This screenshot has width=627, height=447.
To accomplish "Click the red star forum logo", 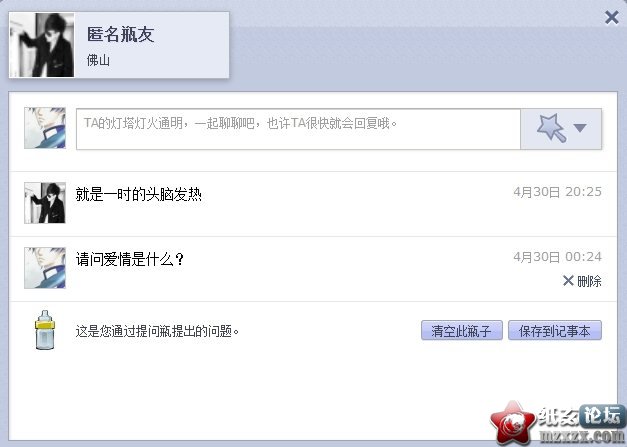I will pos(513,423).
